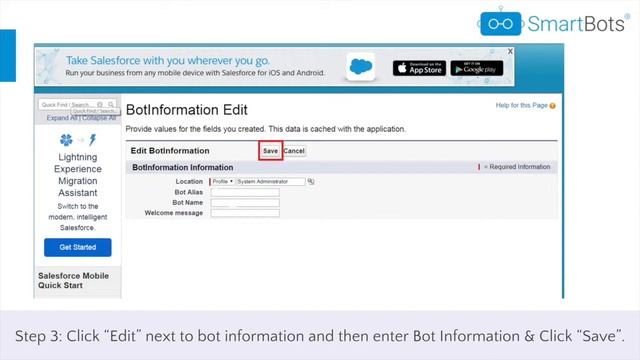Click Collapse All link in sidebar

[99, 118]
